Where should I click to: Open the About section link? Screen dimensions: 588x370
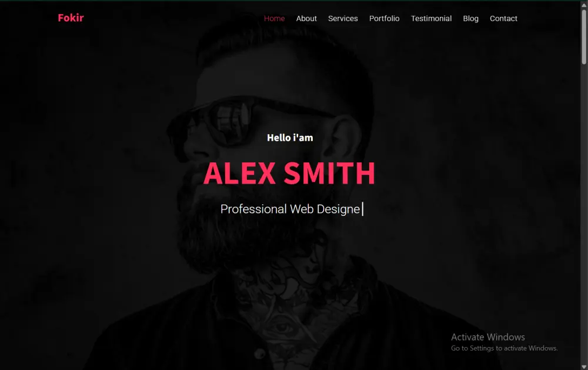click(306, 18)
